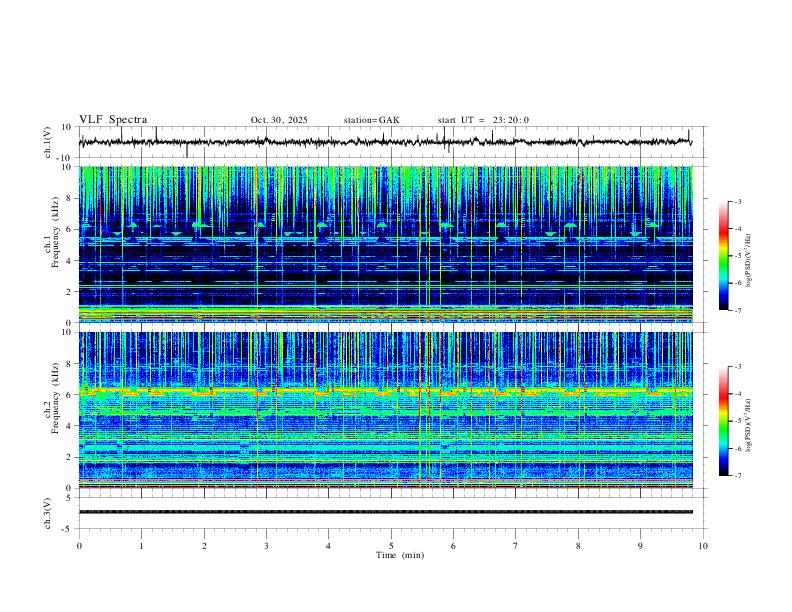
Task: Click the 'ch.1(V)' waveform axis label
Action: tap(48, 142)
